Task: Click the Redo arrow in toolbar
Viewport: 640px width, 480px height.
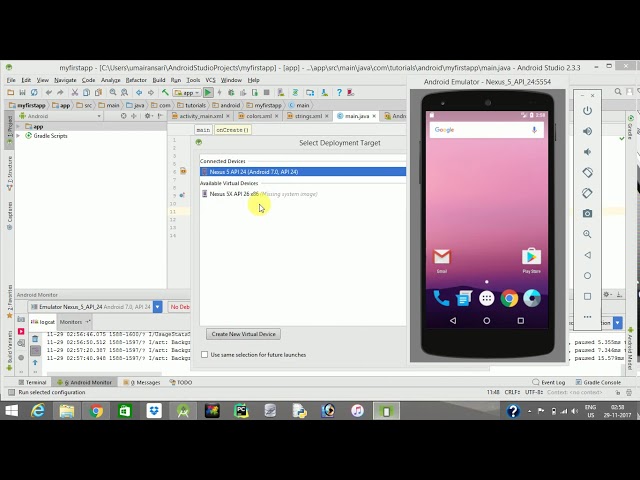Action: tap(60, 93)
